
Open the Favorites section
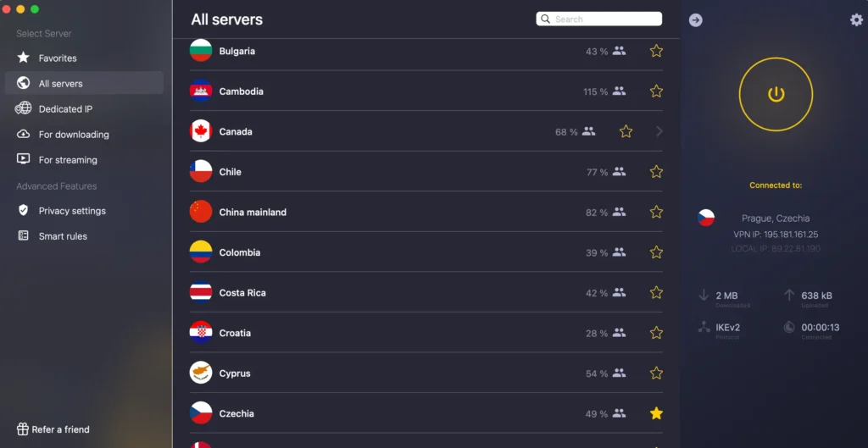(x=58, y=58)
